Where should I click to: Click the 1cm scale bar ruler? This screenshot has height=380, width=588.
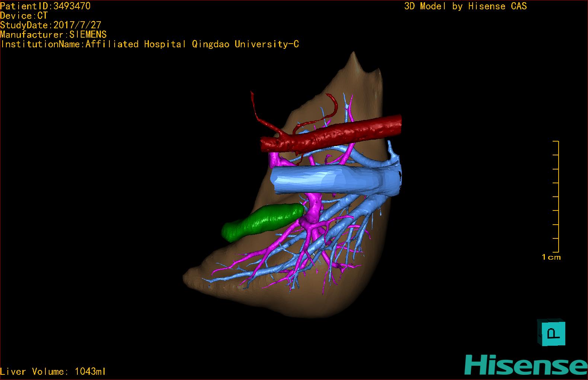tap(557, 197)
